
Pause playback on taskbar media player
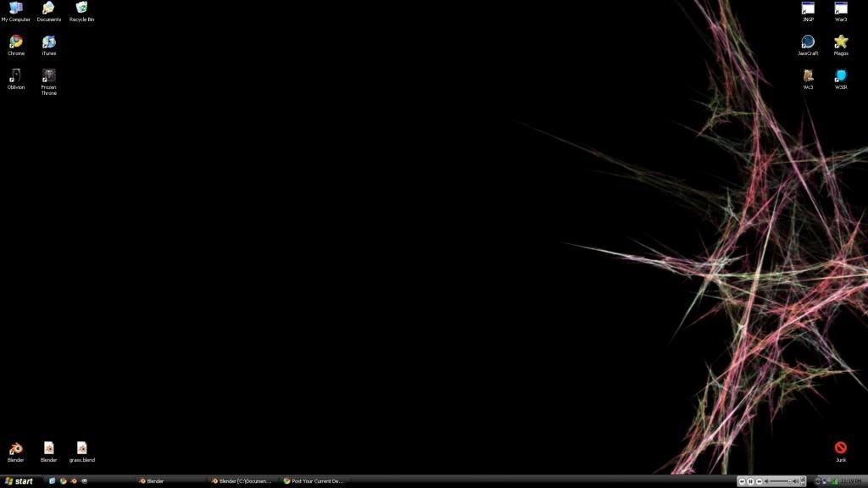coord(751,481)
